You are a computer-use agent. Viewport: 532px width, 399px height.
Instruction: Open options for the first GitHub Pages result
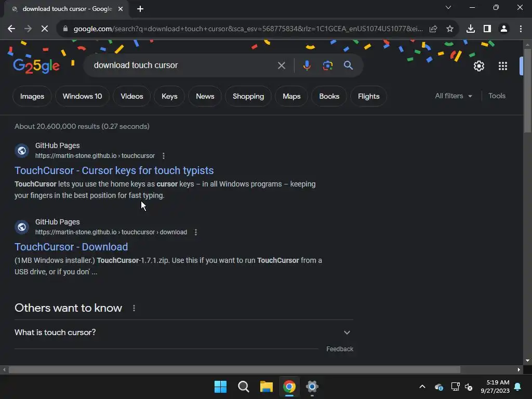coord(164,156)
